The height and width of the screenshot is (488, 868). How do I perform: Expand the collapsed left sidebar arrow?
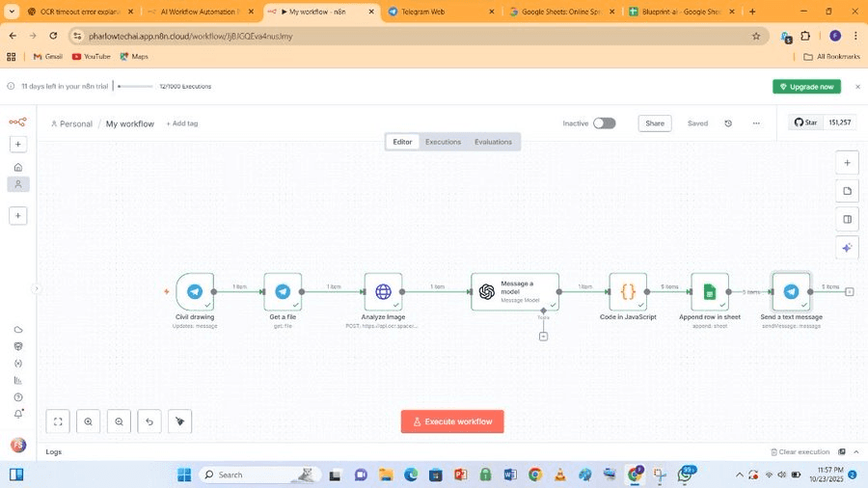coord(36,288)
